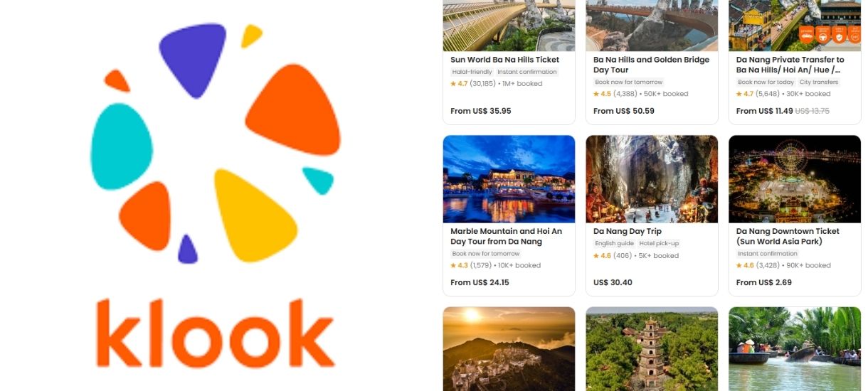This screenshot has height=391, width=868.
Task: Click the Hotel pick-up tag
Action: click(x=658, y=243)
